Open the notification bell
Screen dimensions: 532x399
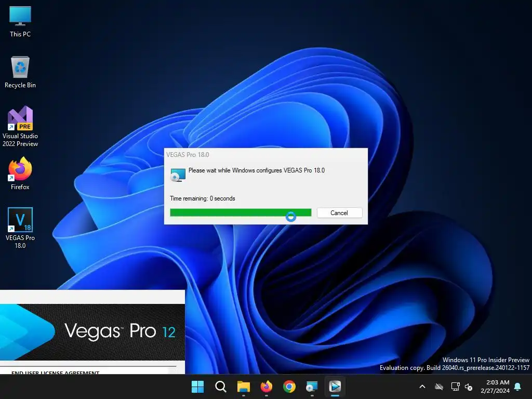(x=518, y=387)
